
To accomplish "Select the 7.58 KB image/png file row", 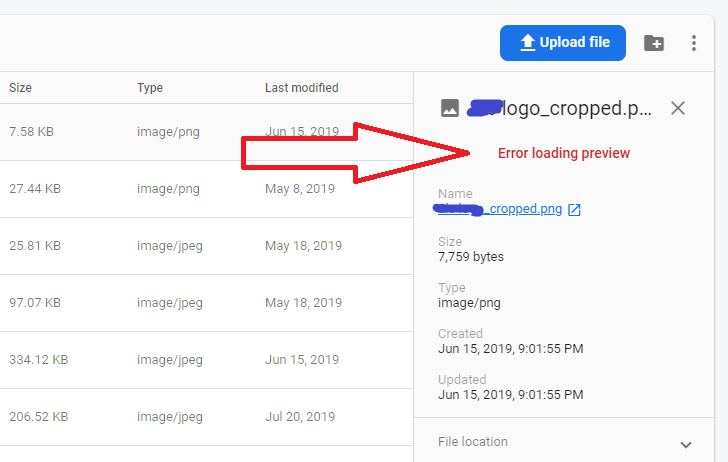I will (x=207, y=132).
